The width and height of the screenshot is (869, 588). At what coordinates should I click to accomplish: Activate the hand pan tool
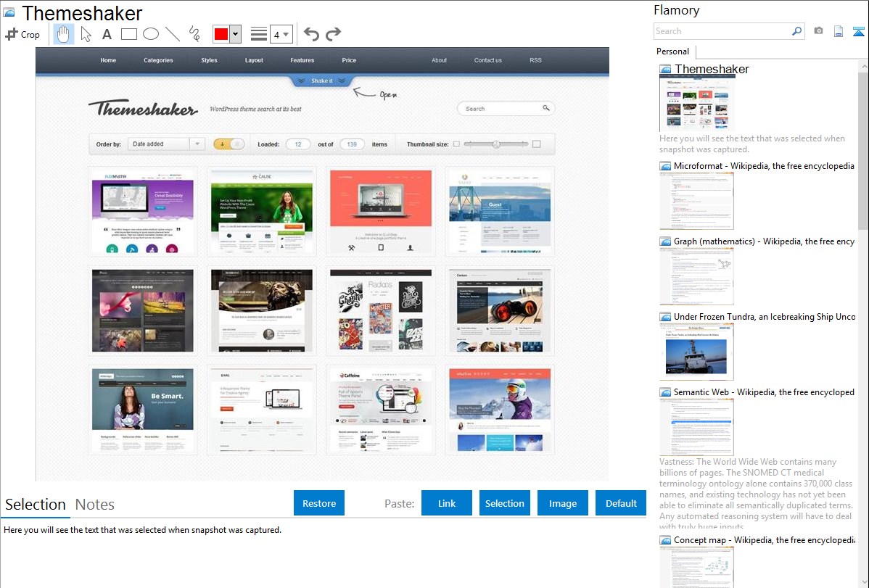point(64,34)
